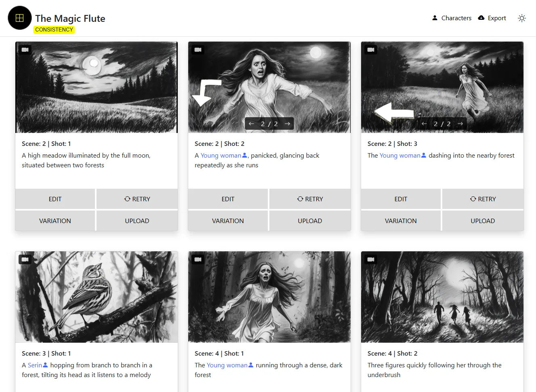Click the video clip icon on the Serin bird shot

click(x=25, y=259)
